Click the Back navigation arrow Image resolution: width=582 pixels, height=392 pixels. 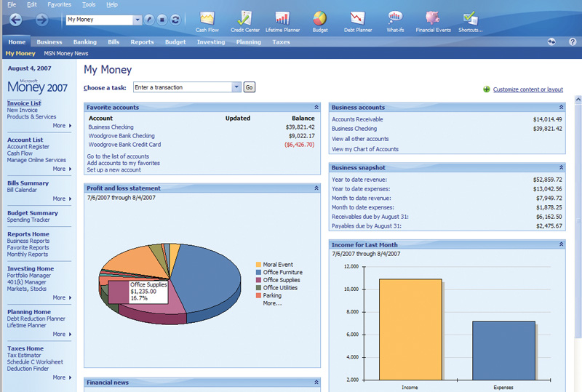(16, 20)
